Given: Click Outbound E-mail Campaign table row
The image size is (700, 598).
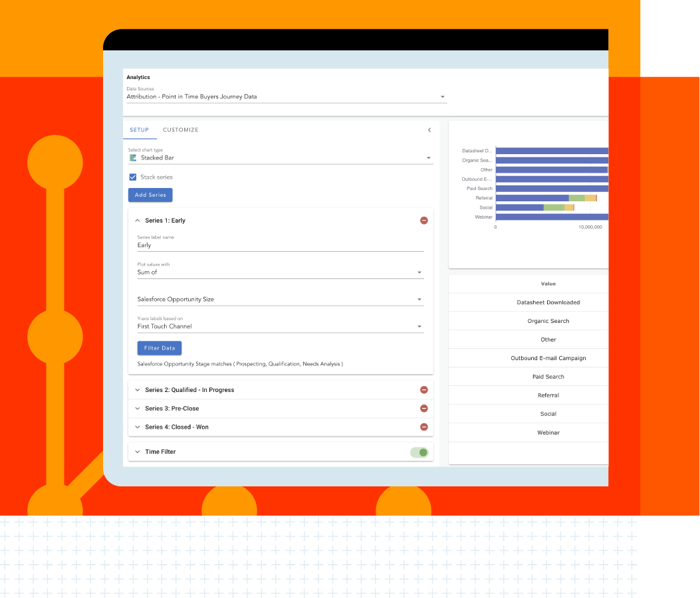Looking at the screenshot, I should 528,358.
